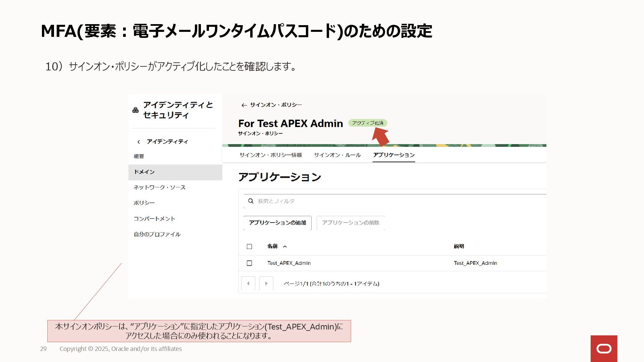Screen dimensions: 644x362
Task: Go to the previous page arrow
Action: click(248, 284)
